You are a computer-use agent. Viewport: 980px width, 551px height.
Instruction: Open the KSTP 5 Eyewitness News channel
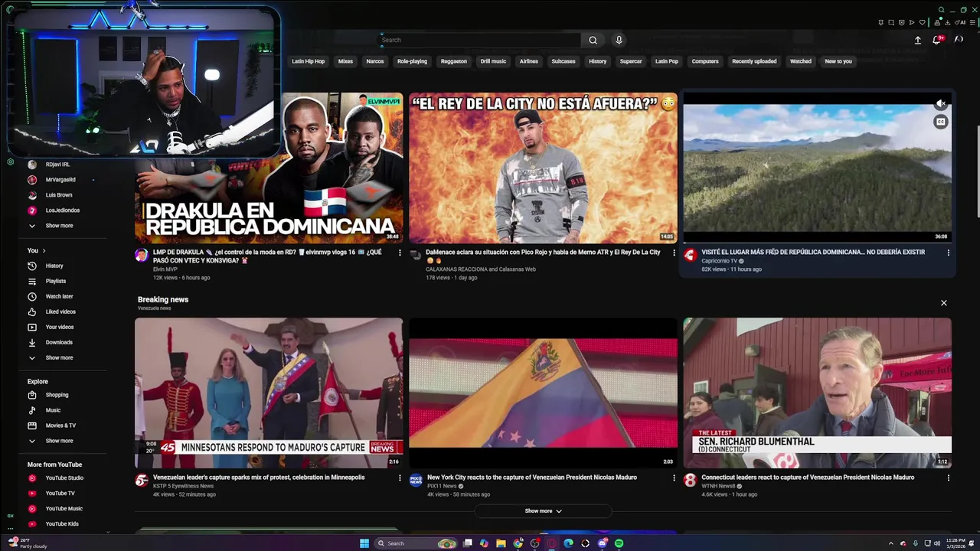[x=183, y=486]
